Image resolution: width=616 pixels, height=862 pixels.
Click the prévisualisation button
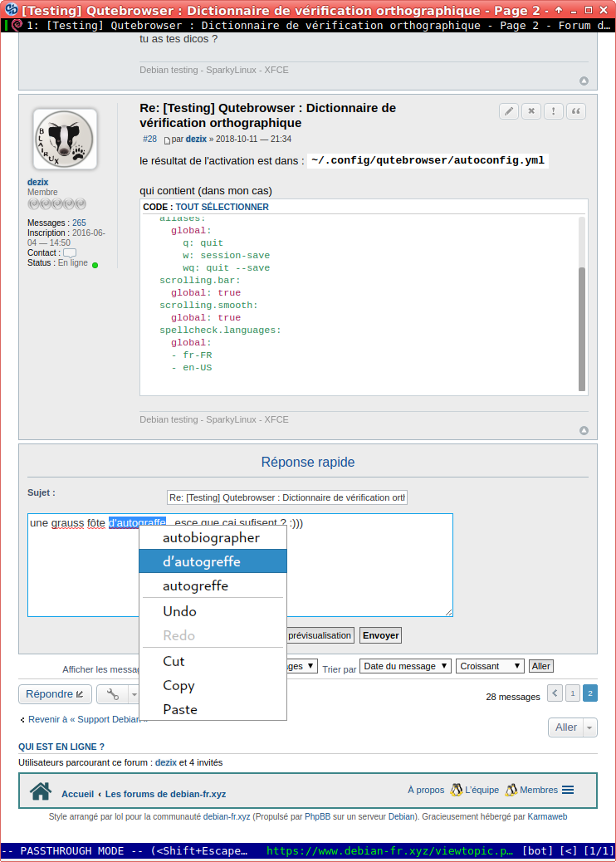coord(320,635)
